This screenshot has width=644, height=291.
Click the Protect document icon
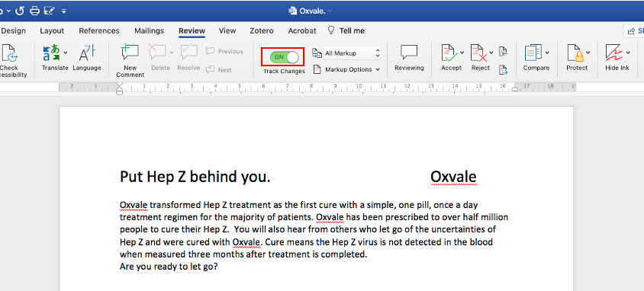(x=576, y=53)
